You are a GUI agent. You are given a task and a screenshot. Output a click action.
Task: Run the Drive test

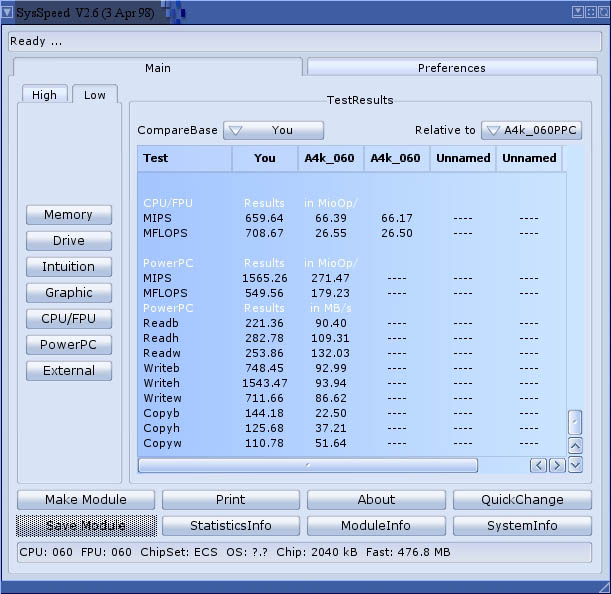tap(69, 240)
